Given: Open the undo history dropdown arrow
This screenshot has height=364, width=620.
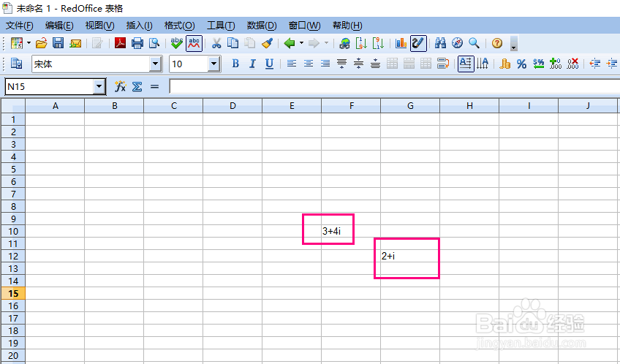Looking at the screenshot, I should point(301,43).
